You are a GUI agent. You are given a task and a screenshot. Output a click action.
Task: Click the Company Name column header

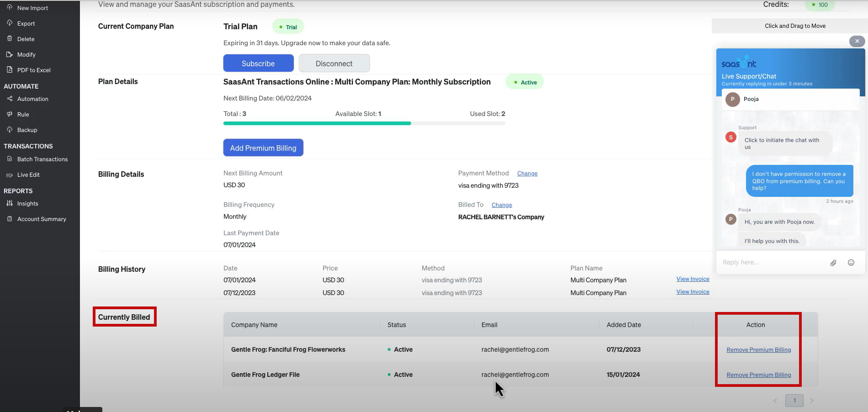254,325
